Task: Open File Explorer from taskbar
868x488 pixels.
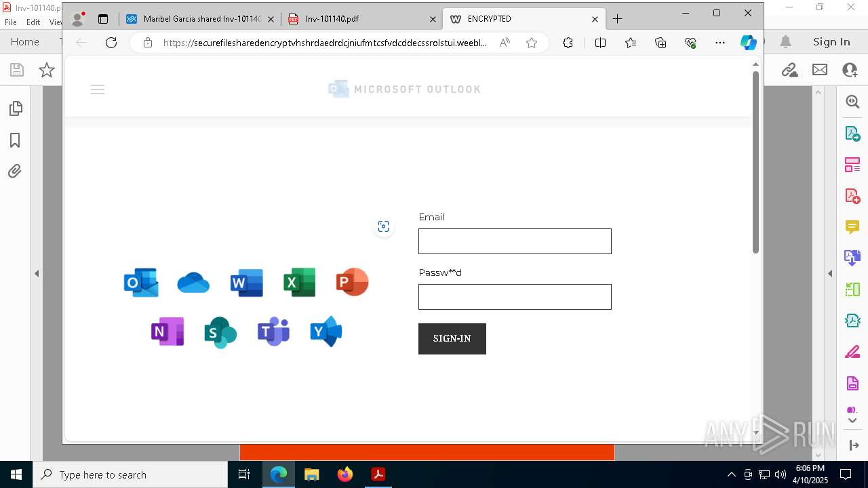Action: pyautogui.click(x=311, y=474)
